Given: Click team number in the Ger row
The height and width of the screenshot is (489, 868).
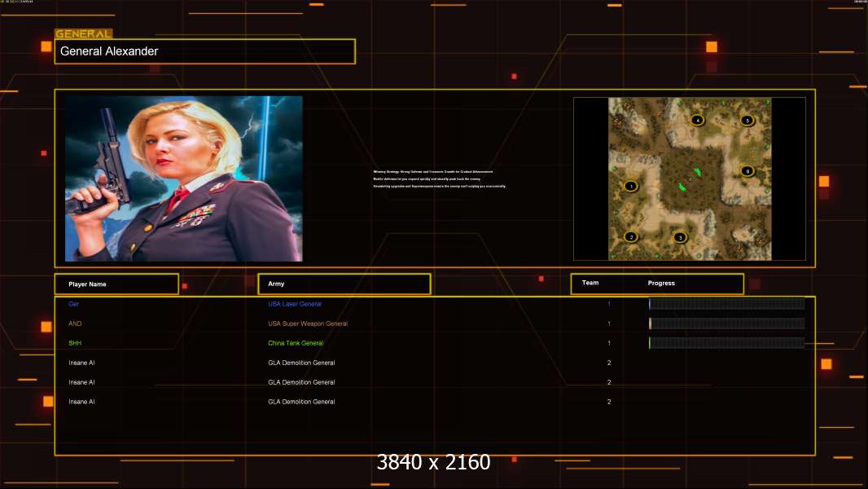Looking at the screenshot, I should [609, 304].
